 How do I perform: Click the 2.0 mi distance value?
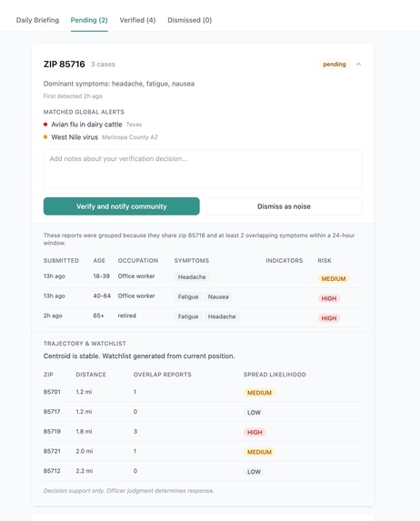click(x=84, y=451)
